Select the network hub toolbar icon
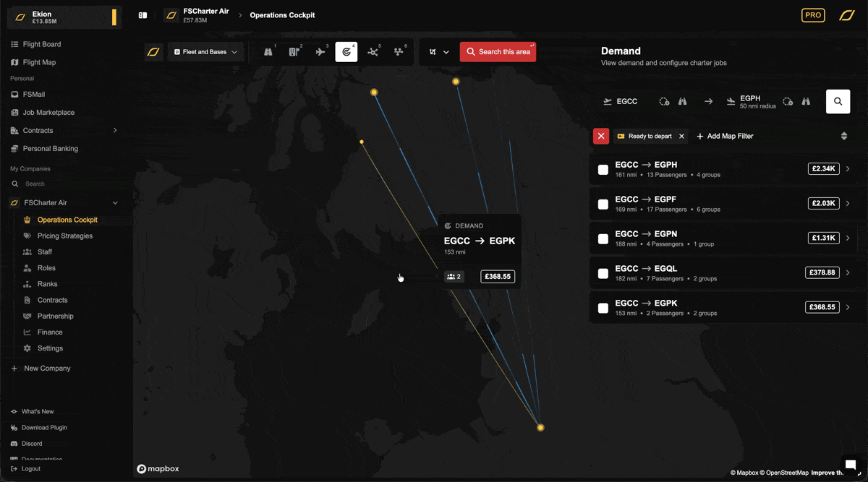868x482 pixels. [373, 52]
